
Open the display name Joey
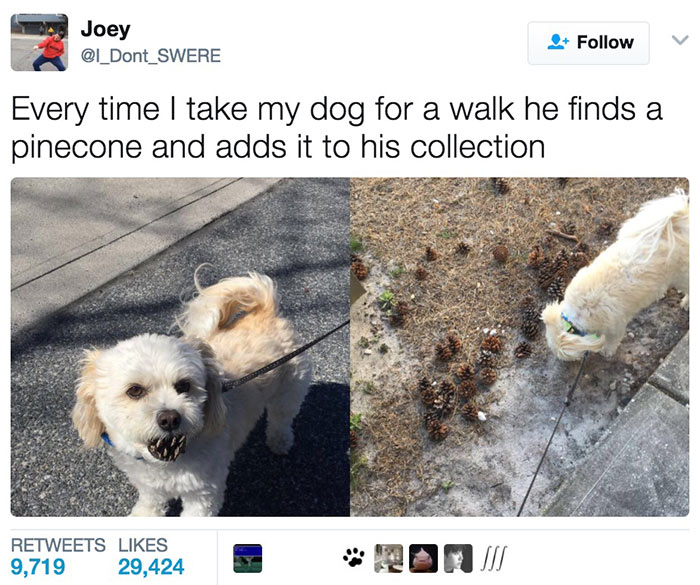pos(105,29)
